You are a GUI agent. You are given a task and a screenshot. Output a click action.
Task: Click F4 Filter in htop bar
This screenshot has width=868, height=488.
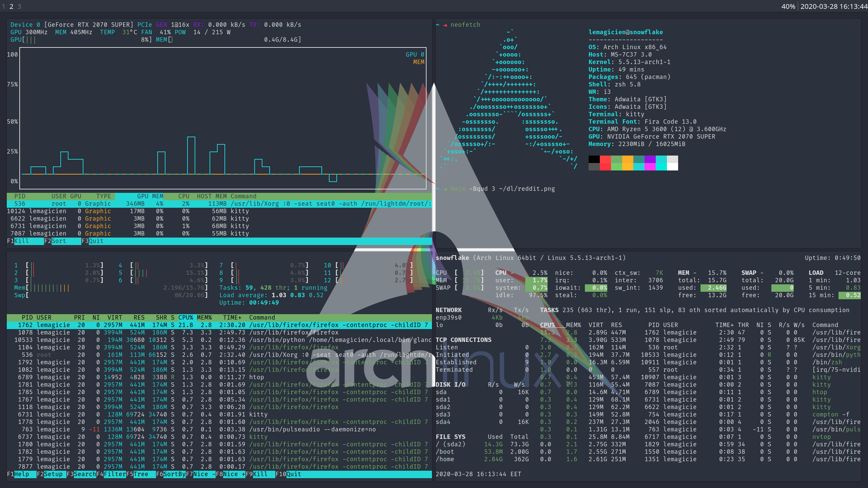click(x=114, y=474)
